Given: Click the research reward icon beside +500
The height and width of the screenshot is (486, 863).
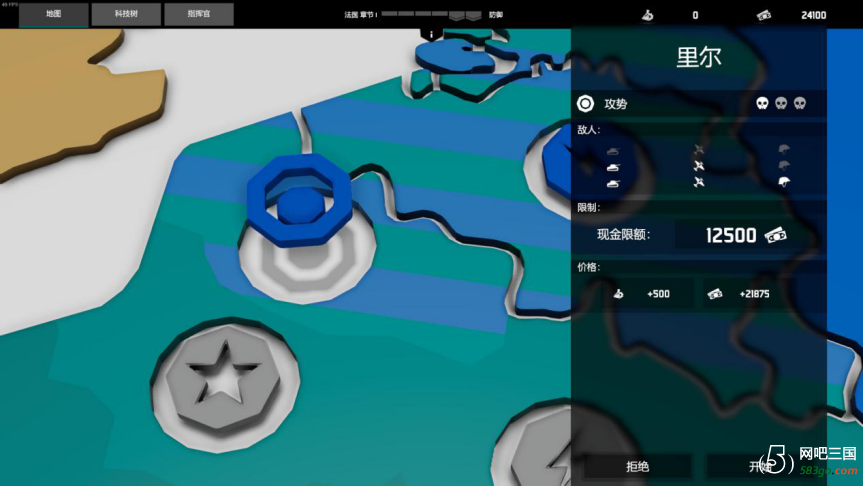Looking at the screenshot, I should pos(619,294).
